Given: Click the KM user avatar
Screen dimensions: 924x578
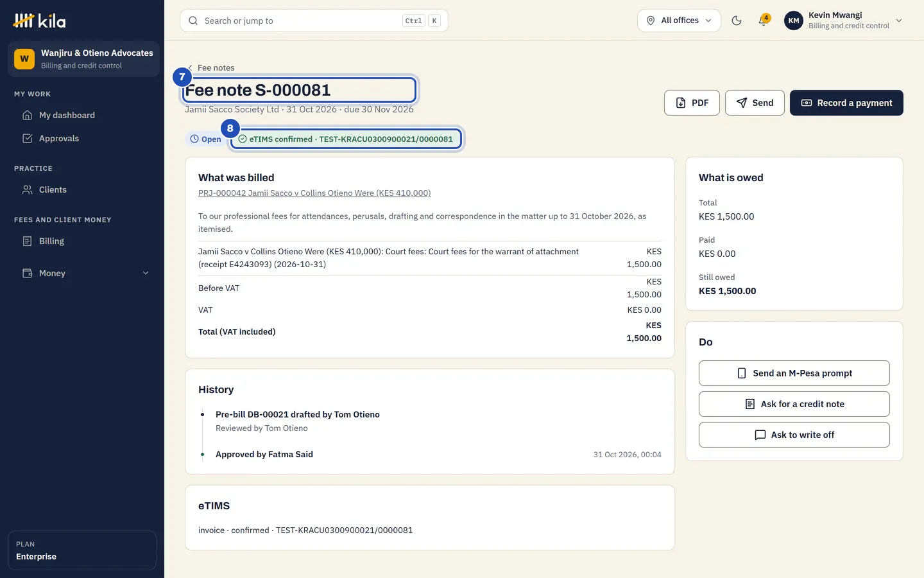Looking at the screenshot, I should [794, 21].
